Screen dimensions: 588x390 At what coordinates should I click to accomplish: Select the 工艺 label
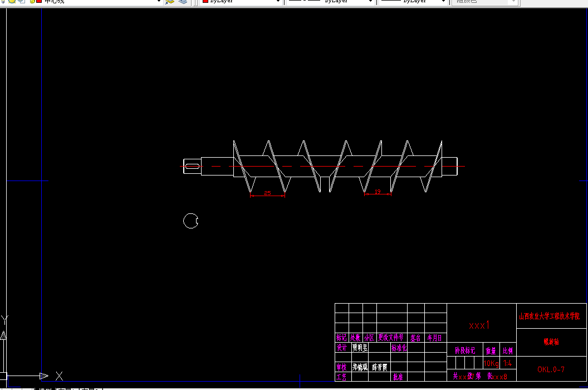coord(341,377)
